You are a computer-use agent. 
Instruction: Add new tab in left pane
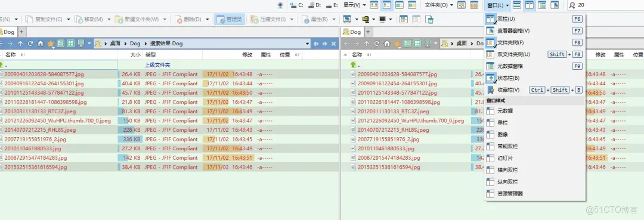21,32
